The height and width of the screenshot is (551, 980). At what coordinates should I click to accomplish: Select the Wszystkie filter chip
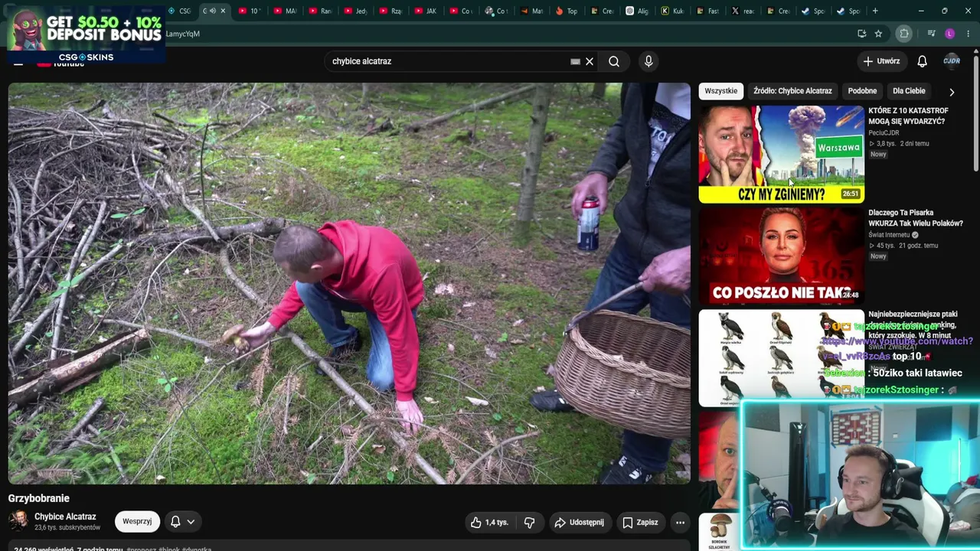[x=720, y=91]
